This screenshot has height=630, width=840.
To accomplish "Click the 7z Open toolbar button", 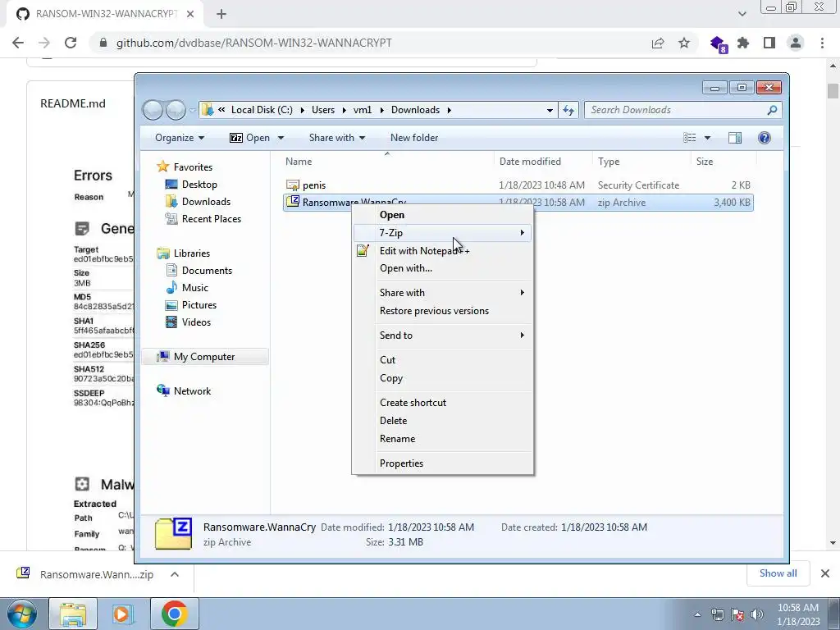I will 249,138.
